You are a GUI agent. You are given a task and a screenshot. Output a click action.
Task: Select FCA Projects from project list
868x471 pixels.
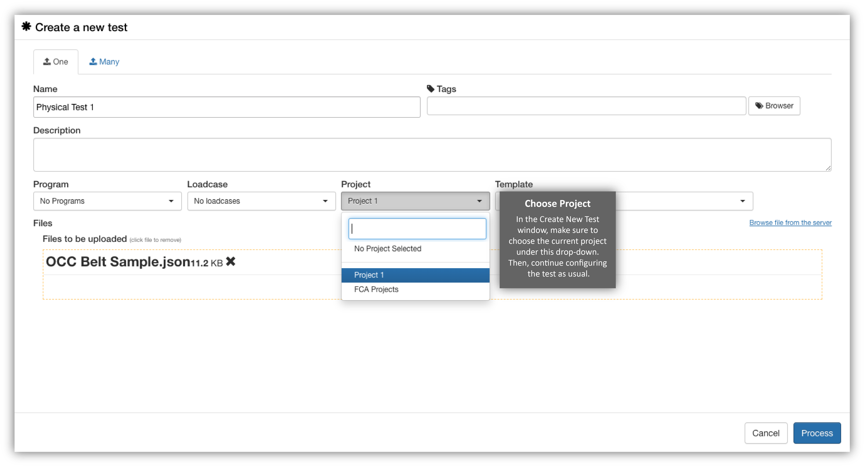(x=416, y=290)
